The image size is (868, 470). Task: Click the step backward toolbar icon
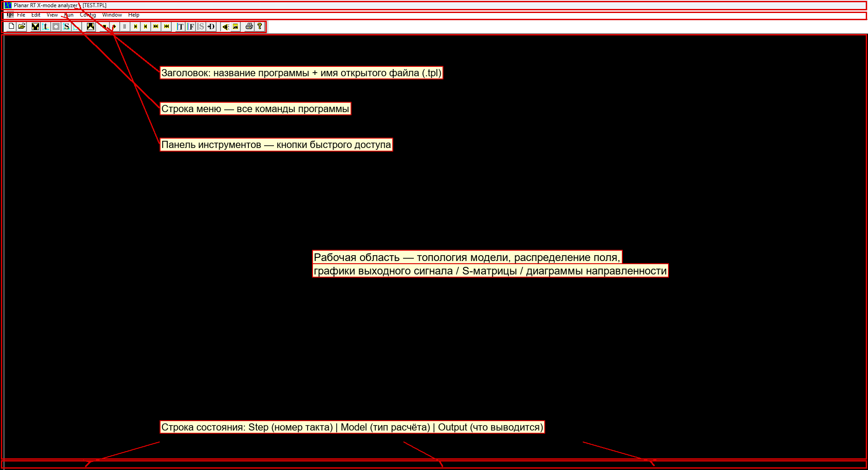[x=145, y=26]
